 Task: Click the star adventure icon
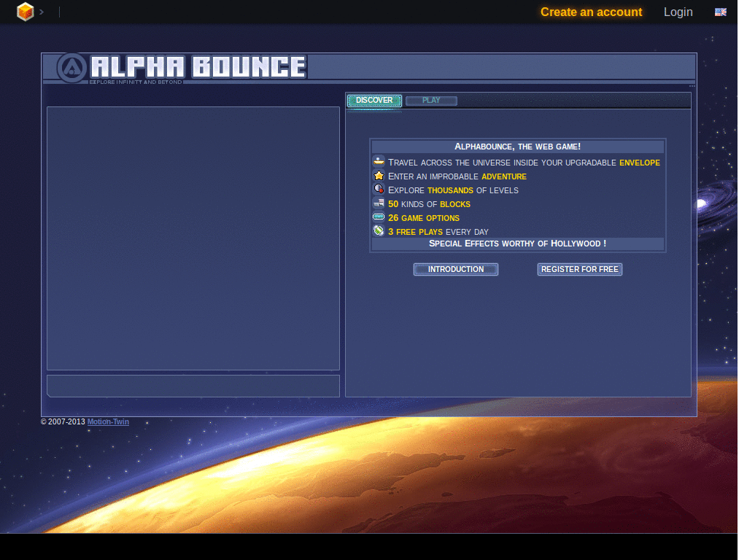379,176
